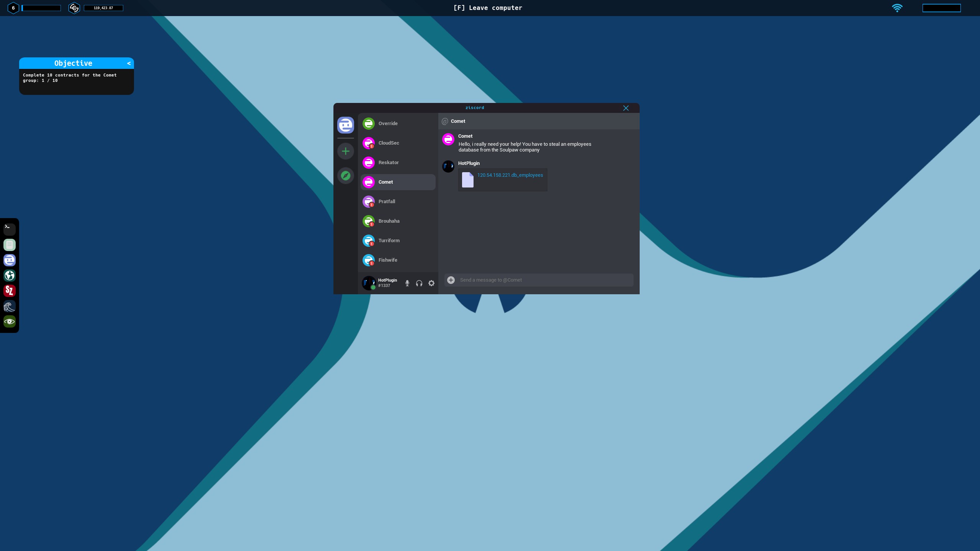The height and width of the screenshot is (551, 980).
Task: Toggle the microphone mute
Action: 407,283
